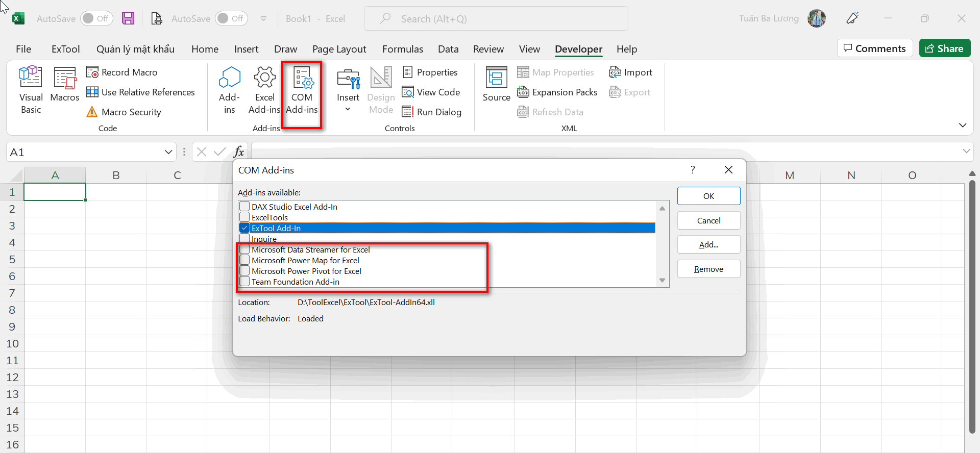Expand the Name Box dropdown
This screenshot has width=980, height=453.
(168, 152)
